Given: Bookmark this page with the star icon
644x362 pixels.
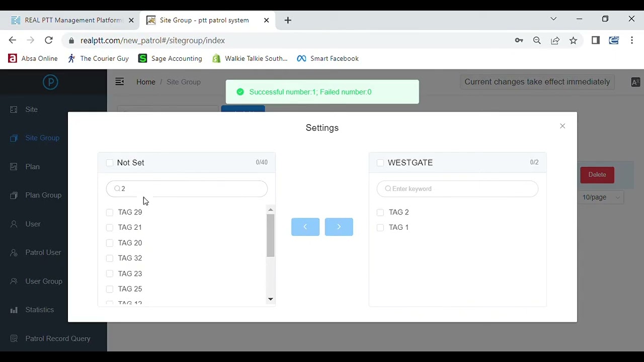Looking at the screenshot, I should [x=573, y=40].
